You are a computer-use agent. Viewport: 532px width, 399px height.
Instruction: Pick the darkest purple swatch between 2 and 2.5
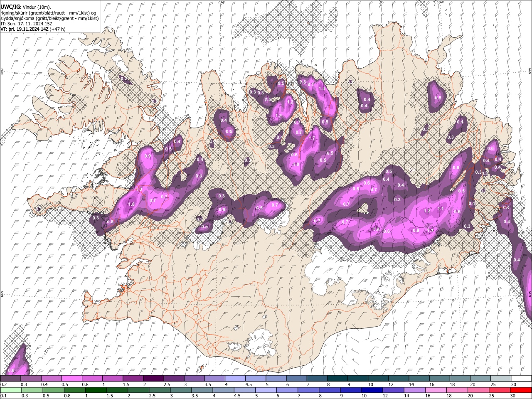tap(154, 378)
